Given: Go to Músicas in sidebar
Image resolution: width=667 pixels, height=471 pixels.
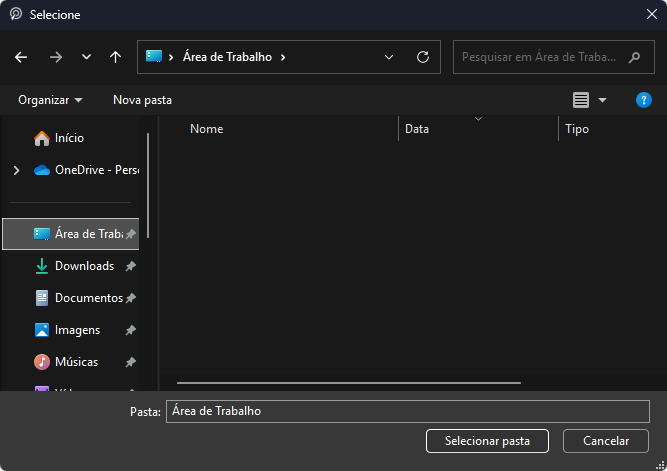Looking at the screenshot, I should tap(76, 362).
